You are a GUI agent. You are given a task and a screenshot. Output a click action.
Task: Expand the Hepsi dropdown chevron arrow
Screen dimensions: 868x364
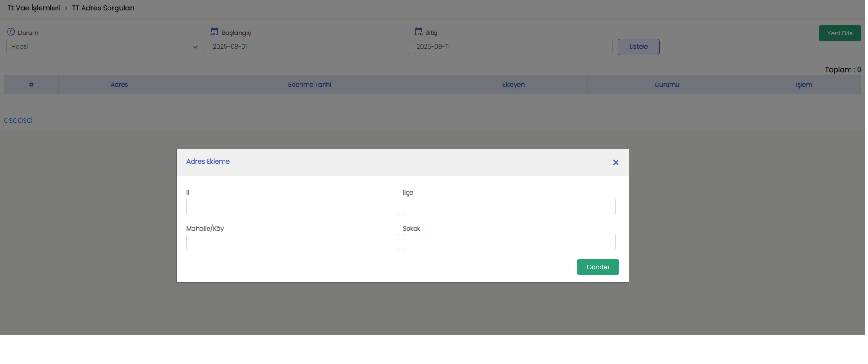(x=195, y=47)
